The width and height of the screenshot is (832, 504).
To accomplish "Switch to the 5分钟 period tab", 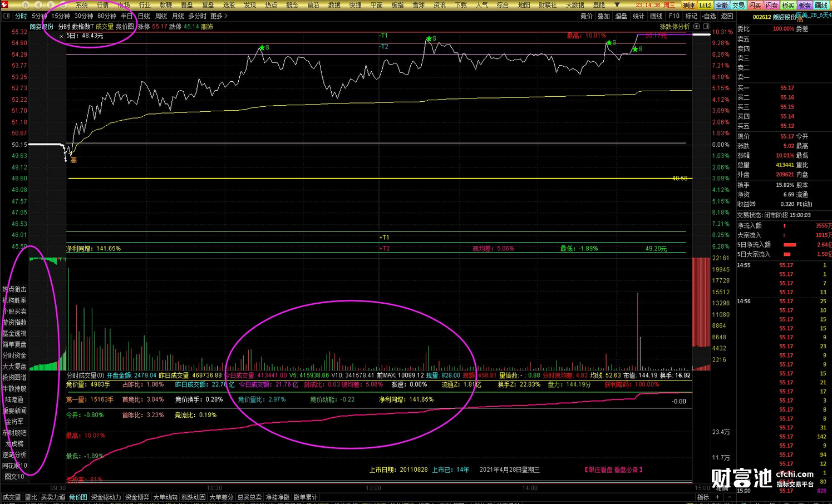I will (40, 16).
